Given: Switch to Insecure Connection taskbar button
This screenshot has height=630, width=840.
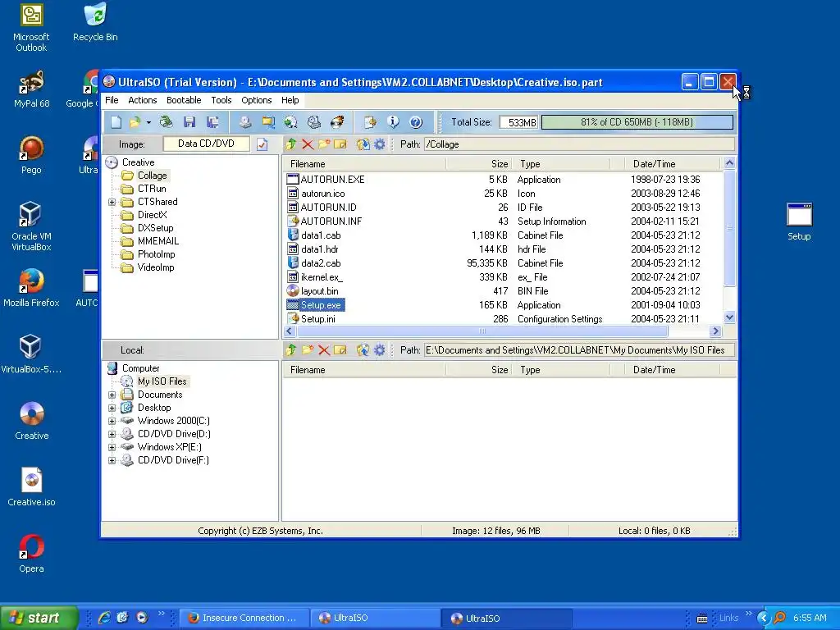Looking at the screenshot, I should click(244, 618).
